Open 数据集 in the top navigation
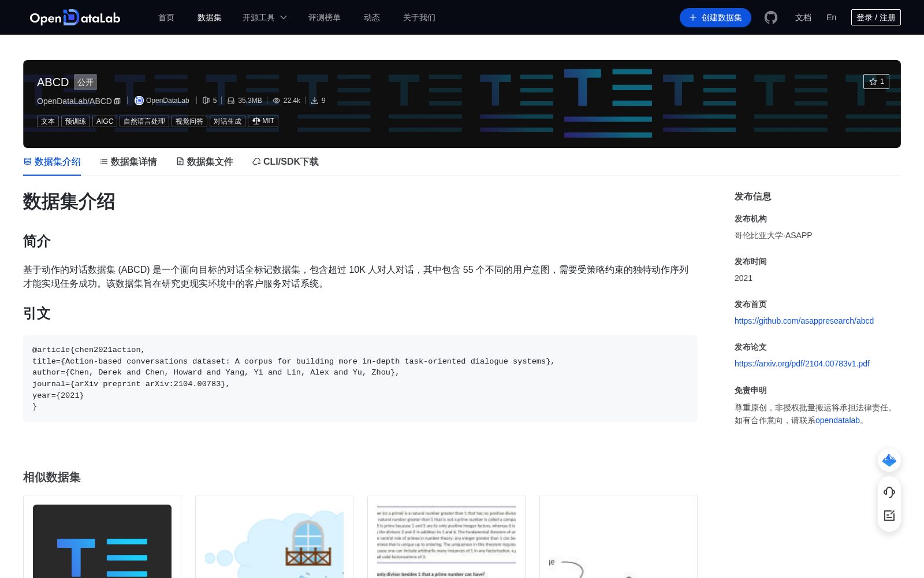Image resolution: width=924 pixels, height=578 pixels. click(210, 17)
